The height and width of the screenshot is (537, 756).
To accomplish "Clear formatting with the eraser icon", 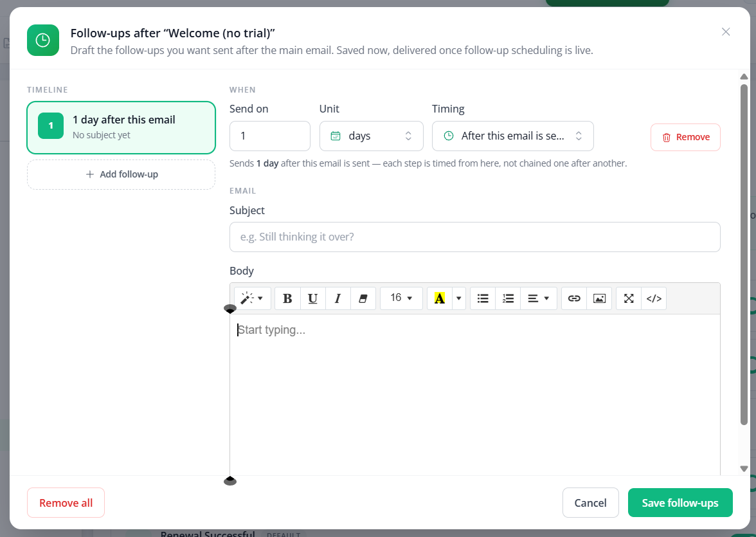I will pos(363,298).
